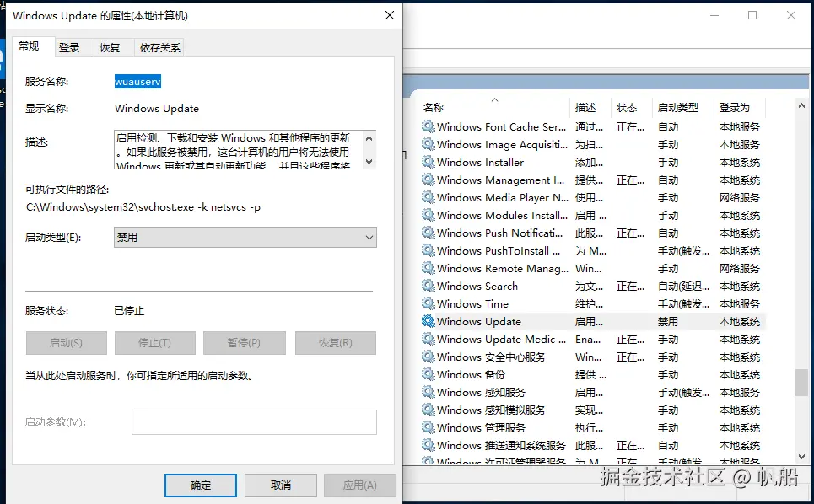Click the gear icon beside Windows PushToInstall
814x504 pixels.
(428, 250)
